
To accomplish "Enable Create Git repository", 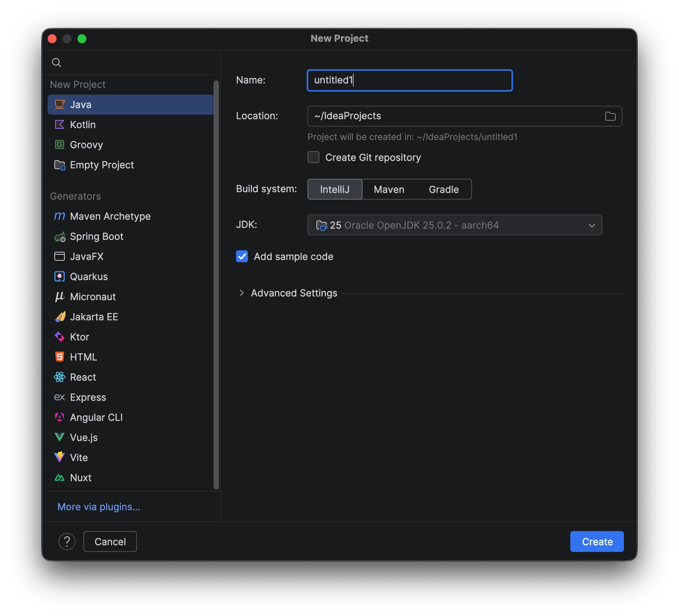I will pyautogui.click(x=313, y=157).
